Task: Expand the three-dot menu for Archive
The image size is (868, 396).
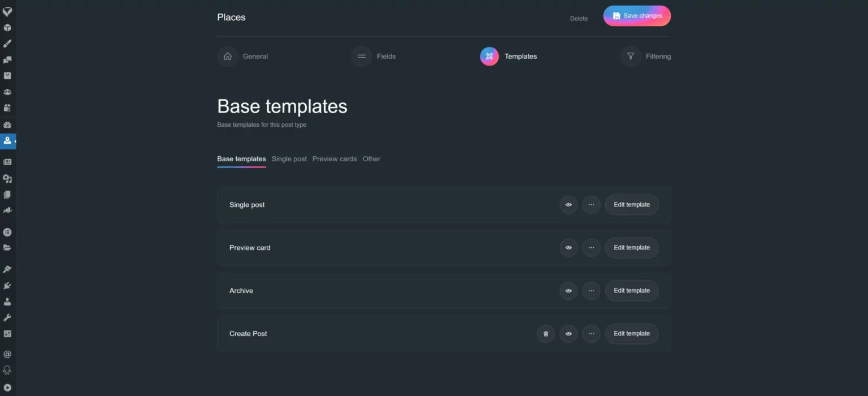Action: click(591, 291)
